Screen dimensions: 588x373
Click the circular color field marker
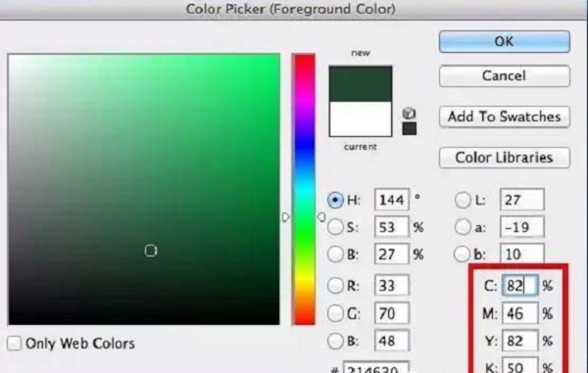pos(151,251)
